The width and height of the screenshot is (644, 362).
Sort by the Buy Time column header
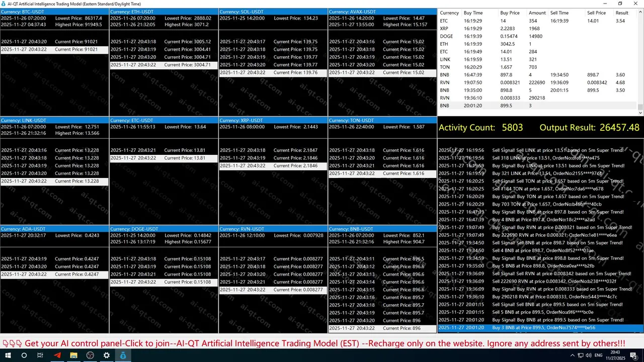coord(473,13)
